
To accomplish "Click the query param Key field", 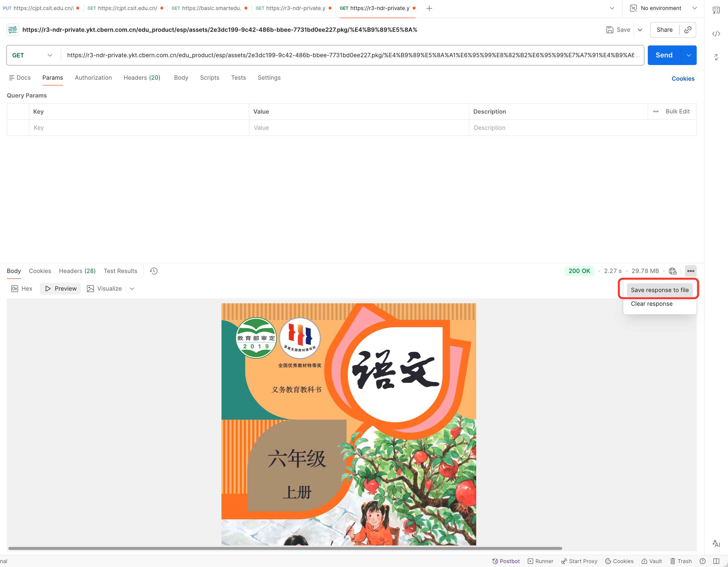I will click(139, 128).
